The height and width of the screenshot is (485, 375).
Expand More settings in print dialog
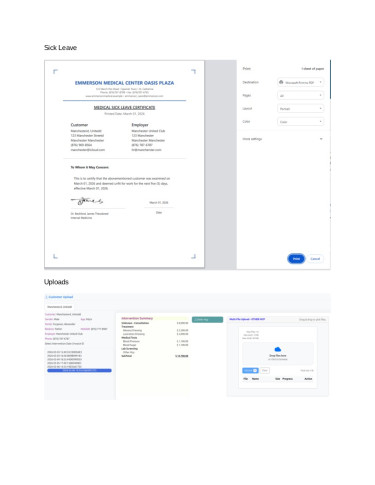tap(283, 139)
